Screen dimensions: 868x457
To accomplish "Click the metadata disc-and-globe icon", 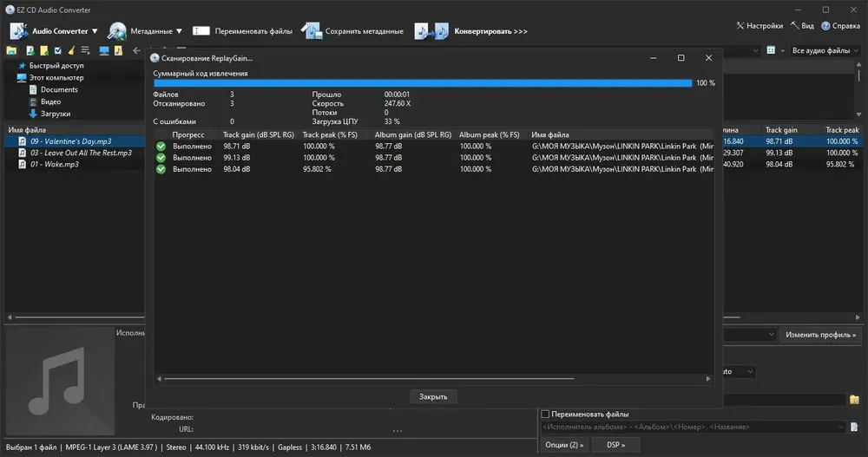I will (x=117, y=31).
